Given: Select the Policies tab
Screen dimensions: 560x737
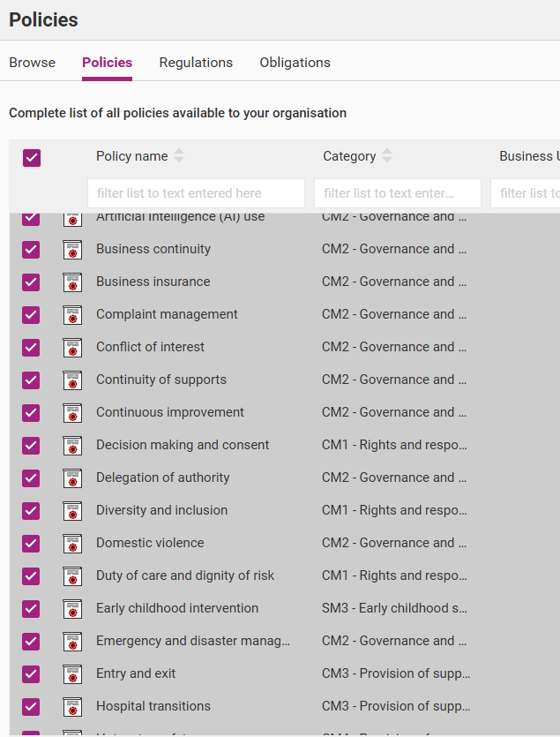Looking at the screenshot, I should pos(107,63).
